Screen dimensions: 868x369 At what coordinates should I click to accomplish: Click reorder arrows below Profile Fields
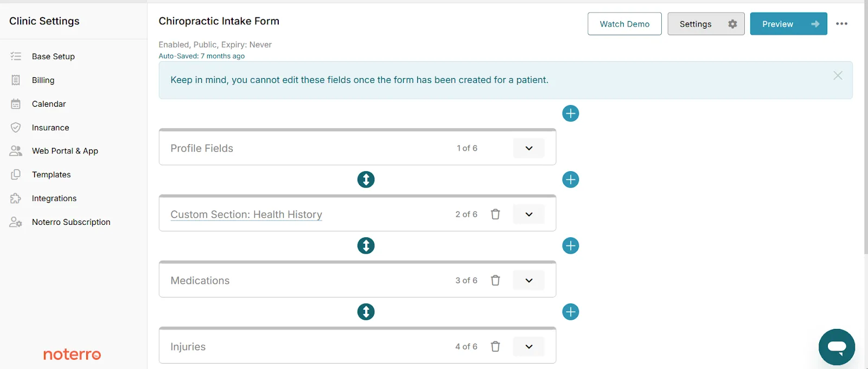click(366, 179)
